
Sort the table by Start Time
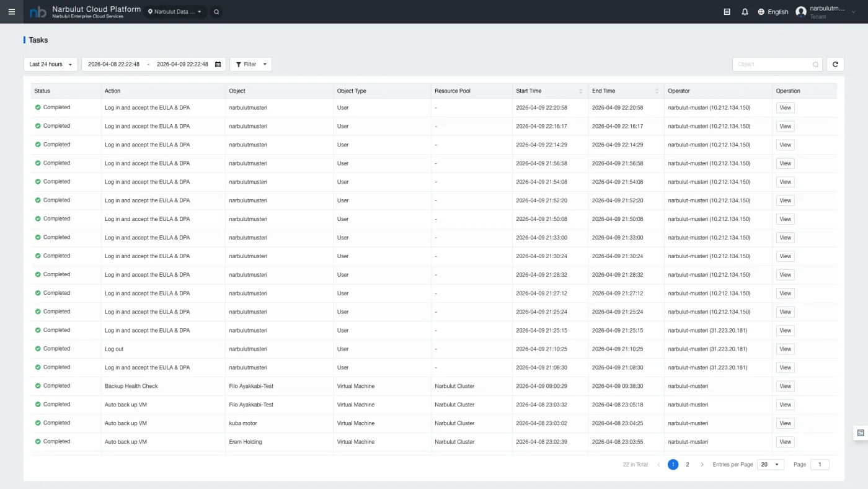click(x=580, y=91)
